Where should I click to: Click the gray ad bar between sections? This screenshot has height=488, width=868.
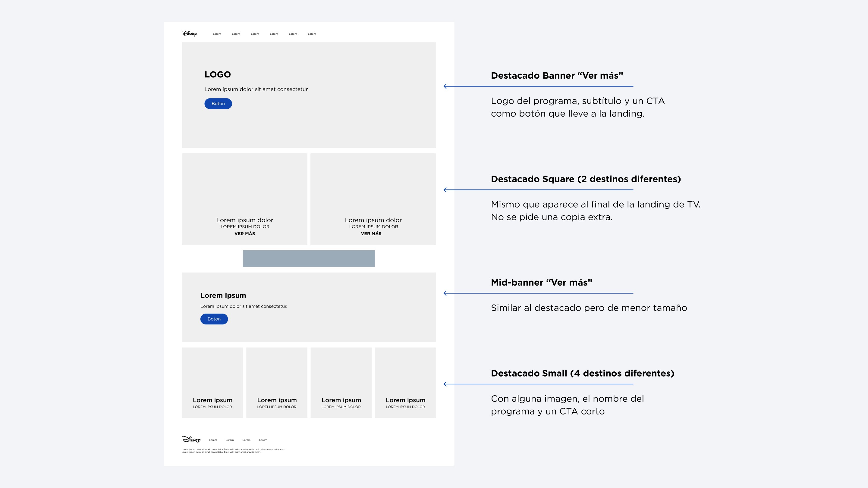(309, 258)
